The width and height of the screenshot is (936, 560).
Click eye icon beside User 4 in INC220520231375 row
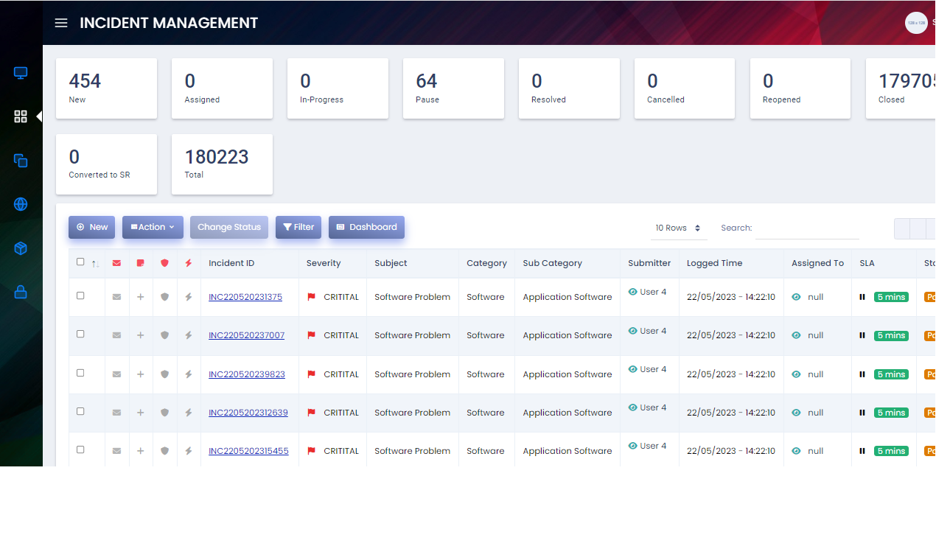pyautogui.click(x=632, y=292)
